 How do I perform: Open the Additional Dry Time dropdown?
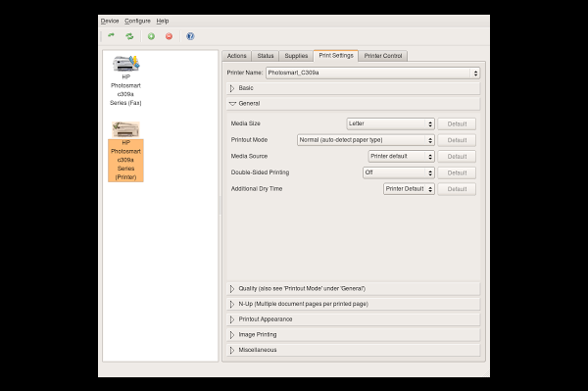[x=409, y=189]
